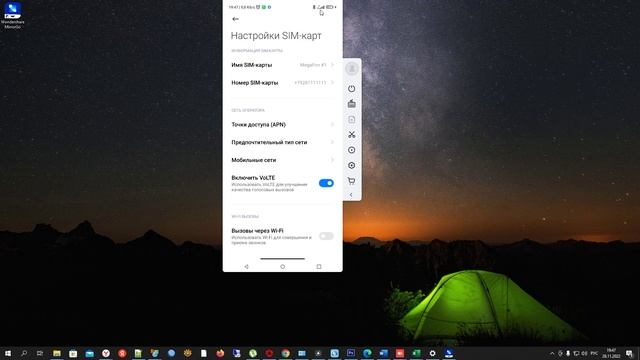The height and width of the screenshot is (360, 640).
Task: Launch Photoshop from the taskbar
Action: [351, 353]
